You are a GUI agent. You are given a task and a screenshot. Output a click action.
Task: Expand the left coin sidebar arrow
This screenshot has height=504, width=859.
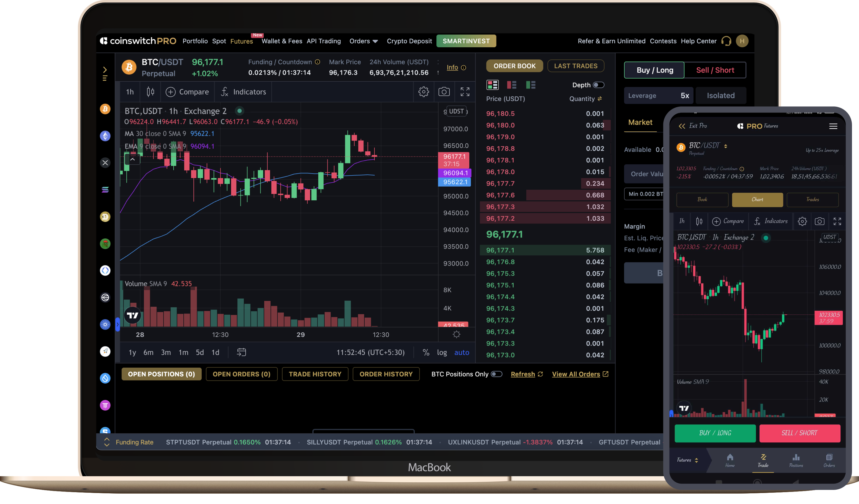tap(105, 70)
